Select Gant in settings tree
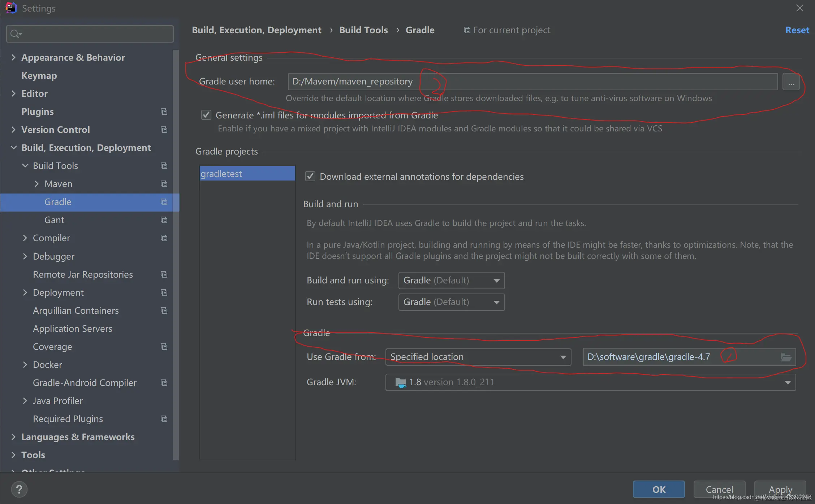The width and height of the screenshot is (815, 504). [54, 220]
